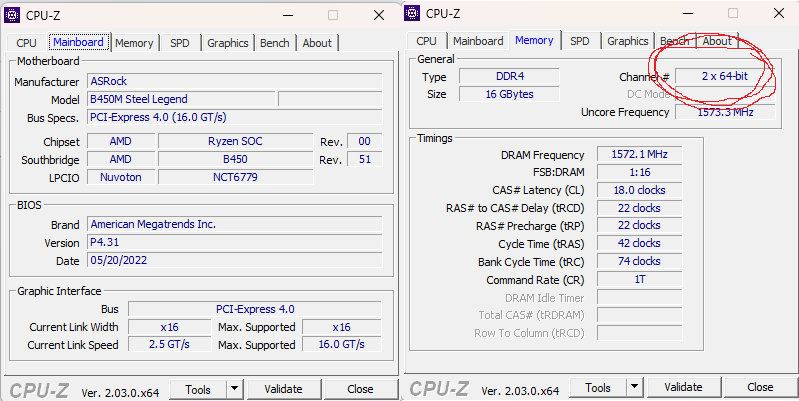Switch to the Bench tab in the left window
This screenshot has height=401, width=799.
click(x=275, y=43)
